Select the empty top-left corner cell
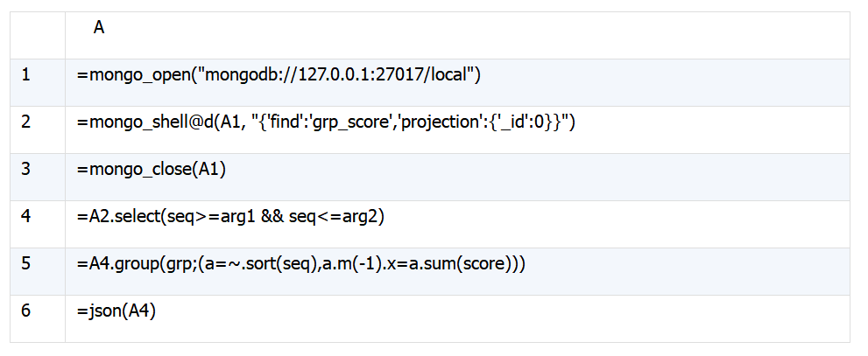868x356 pixels. [x=38, y=35]
